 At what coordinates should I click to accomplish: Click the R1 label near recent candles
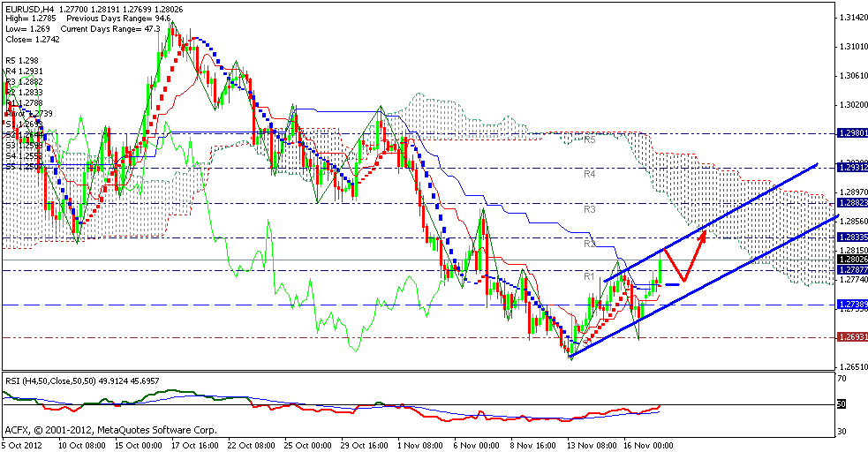click(x=591, y=276)
